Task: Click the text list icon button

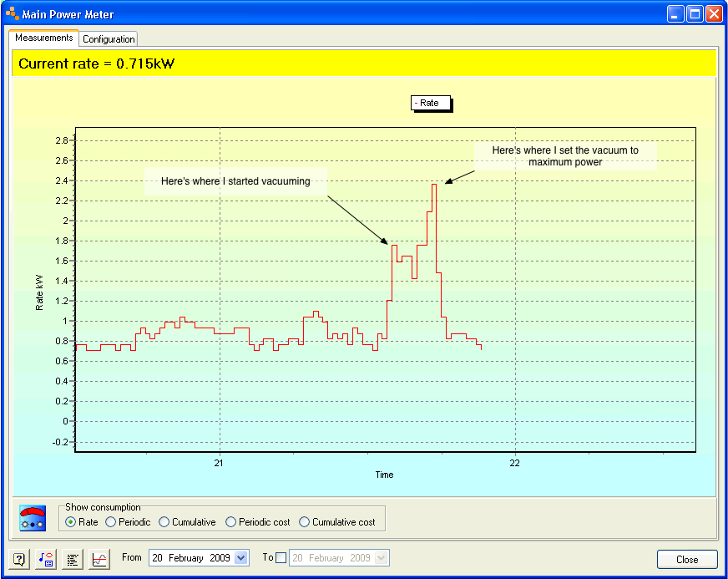Action: pyautogui.click(x=73, y=559)
